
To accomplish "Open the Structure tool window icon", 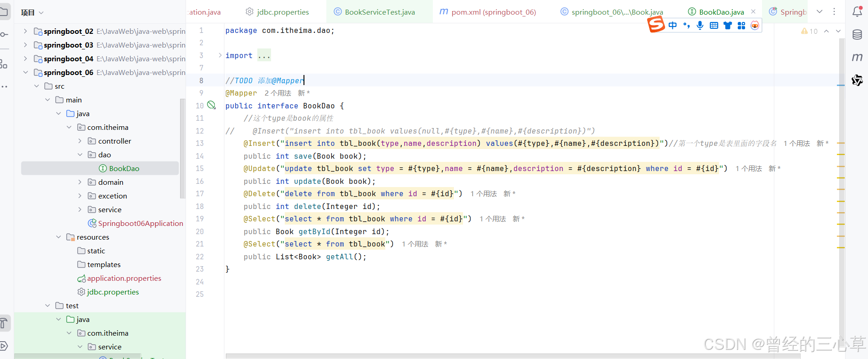I will click(4, 64).
